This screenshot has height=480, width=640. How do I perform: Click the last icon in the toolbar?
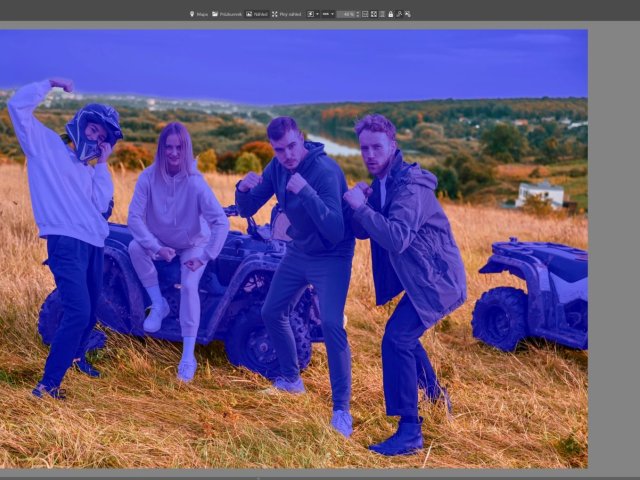[x=407, y=14]
